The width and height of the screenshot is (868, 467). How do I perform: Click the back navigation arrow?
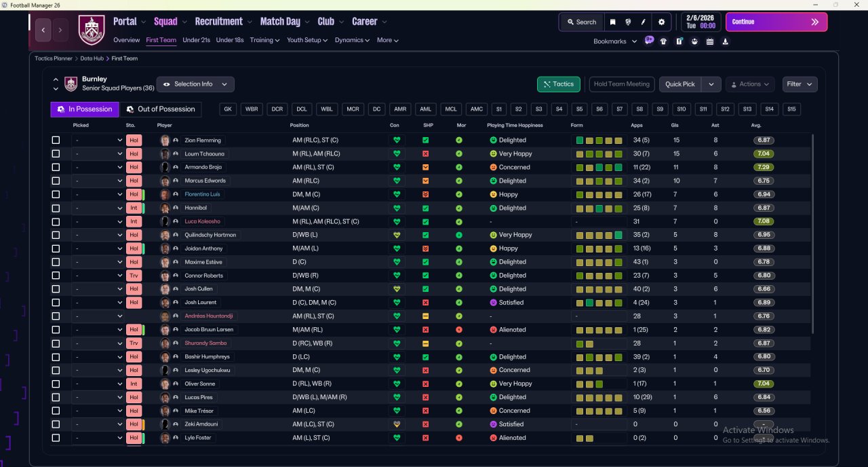pyautogui.click(x=44, y=30)
